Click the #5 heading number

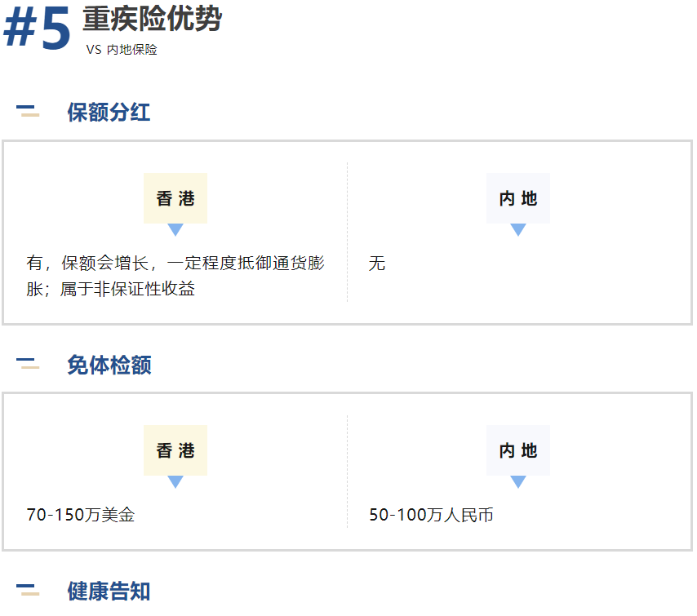point(37,29)
